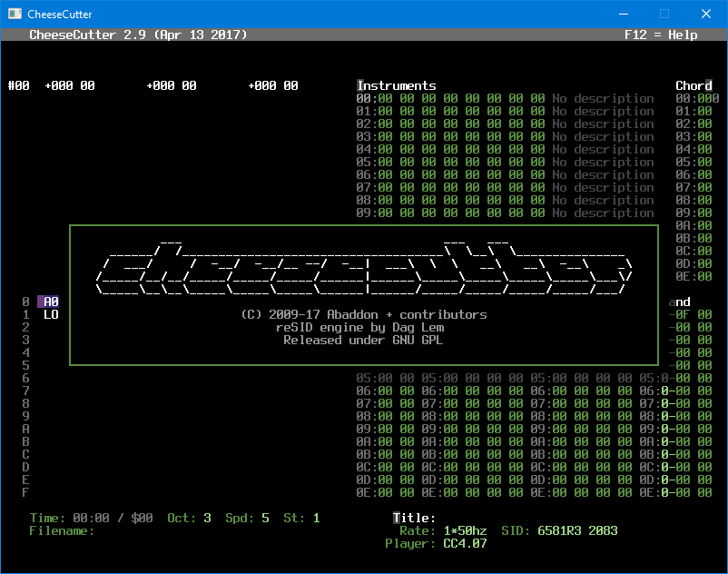Click the -0F 00 command table row
728x574 pixels.
[x=690, y=315]
